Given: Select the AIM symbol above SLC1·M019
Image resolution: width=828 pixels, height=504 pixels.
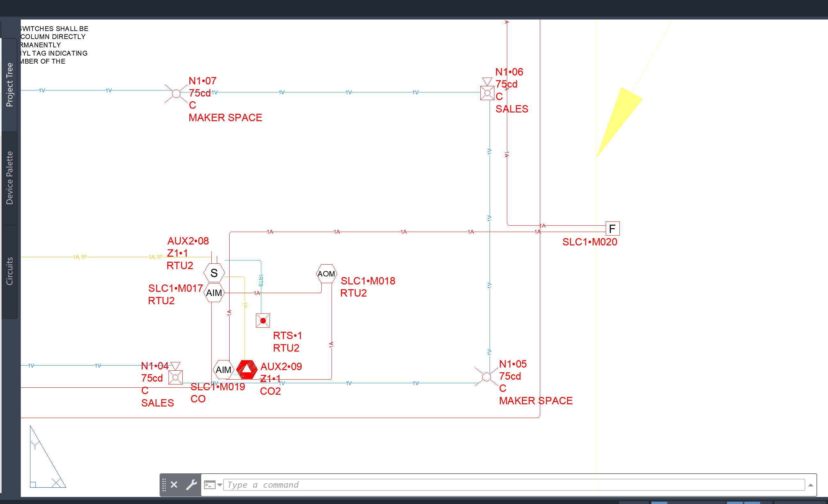Looking at the screenshot, I should coord(224,369).
